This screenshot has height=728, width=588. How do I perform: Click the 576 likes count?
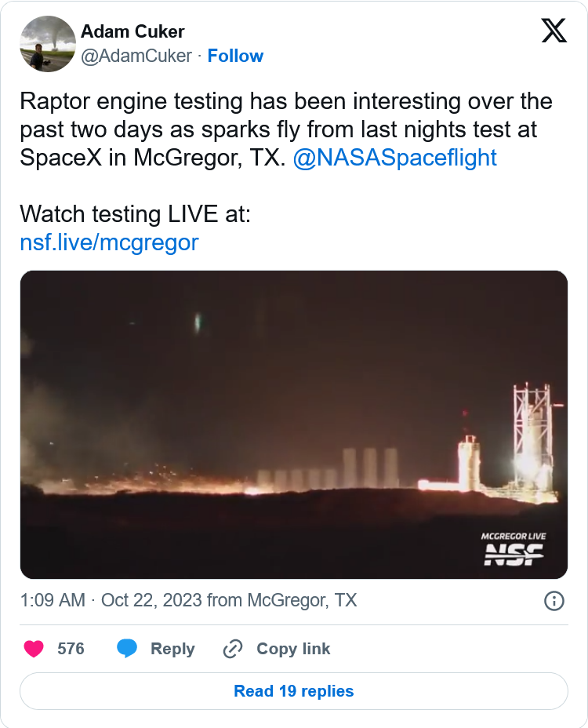pyautogui.click(x=71, y=649)
